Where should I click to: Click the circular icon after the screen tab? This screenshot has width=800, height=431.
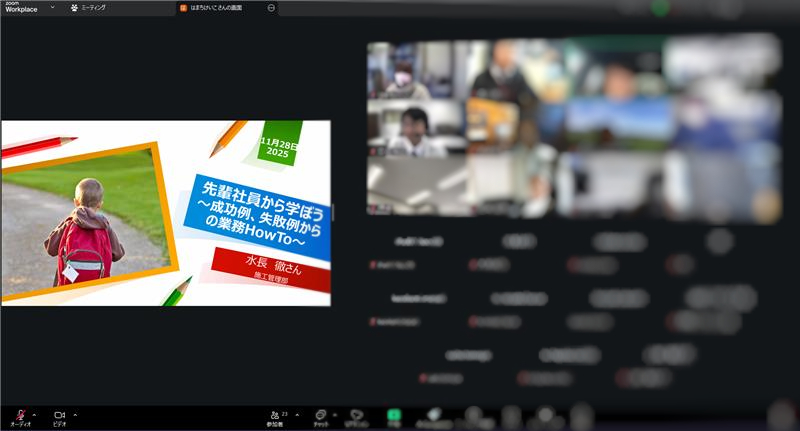click(272, 7)
